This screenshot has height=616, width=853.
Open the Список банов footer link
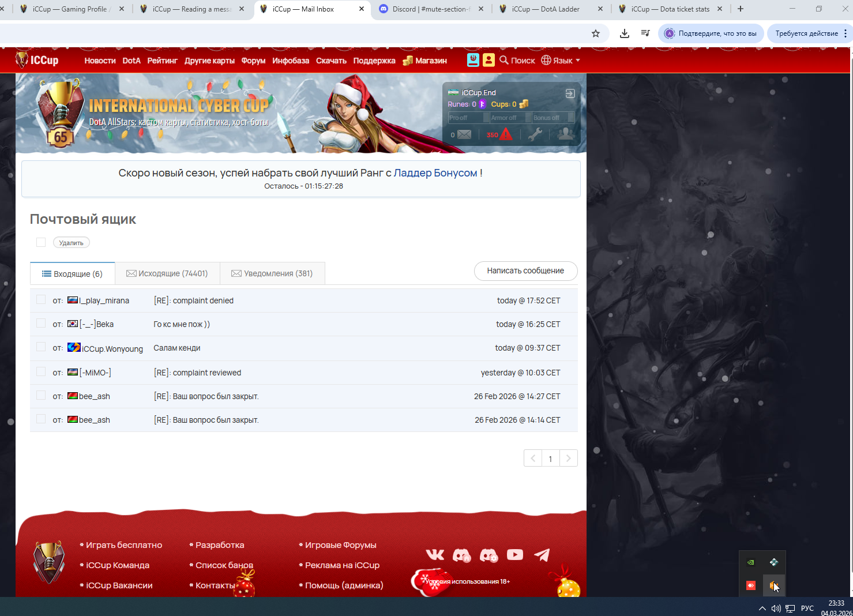(224, 565)
